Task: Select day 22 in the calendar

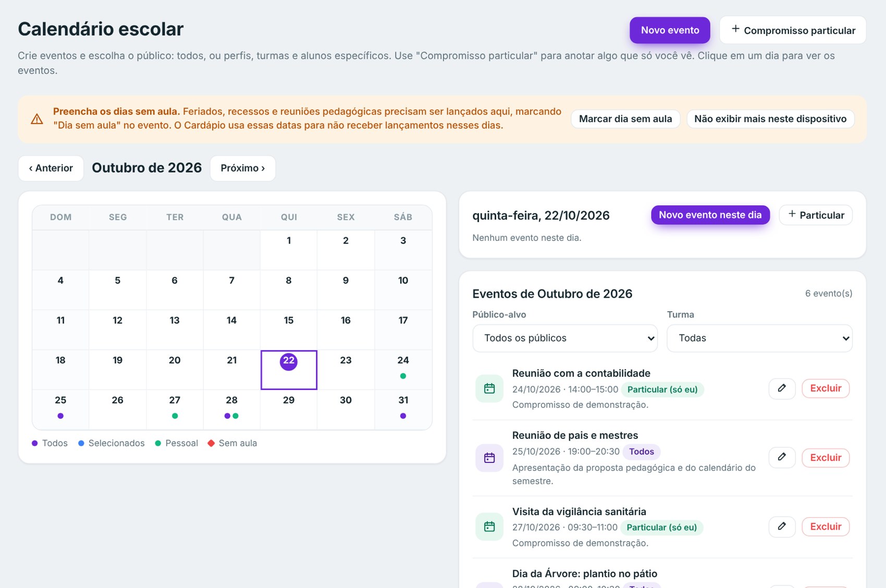Action: 289,370
